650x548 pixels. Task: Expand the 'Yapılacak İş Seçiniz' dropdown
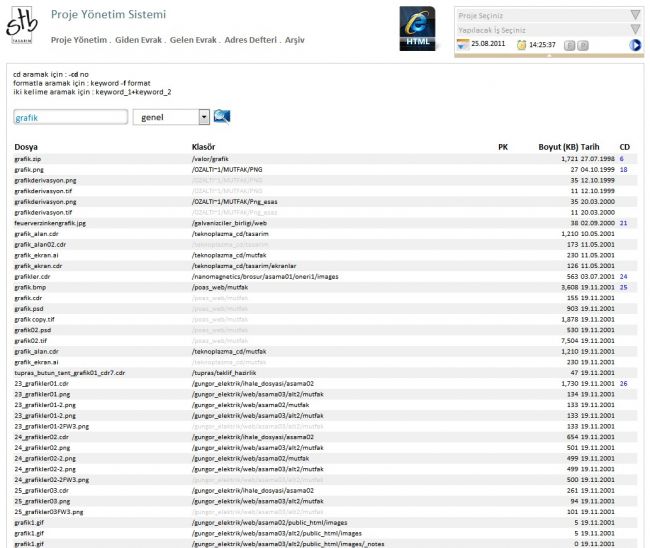(635, 30)
